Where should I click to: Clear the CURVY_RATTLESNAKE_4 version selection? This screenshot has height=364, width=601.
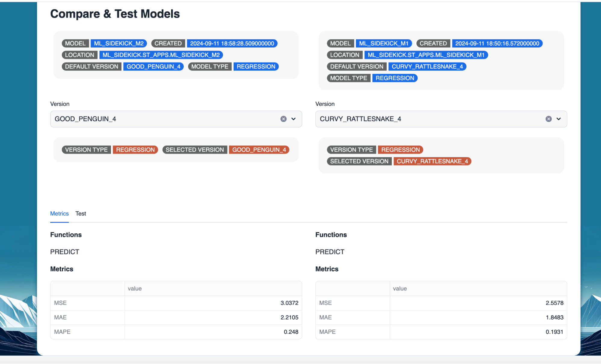pos(548,119)
